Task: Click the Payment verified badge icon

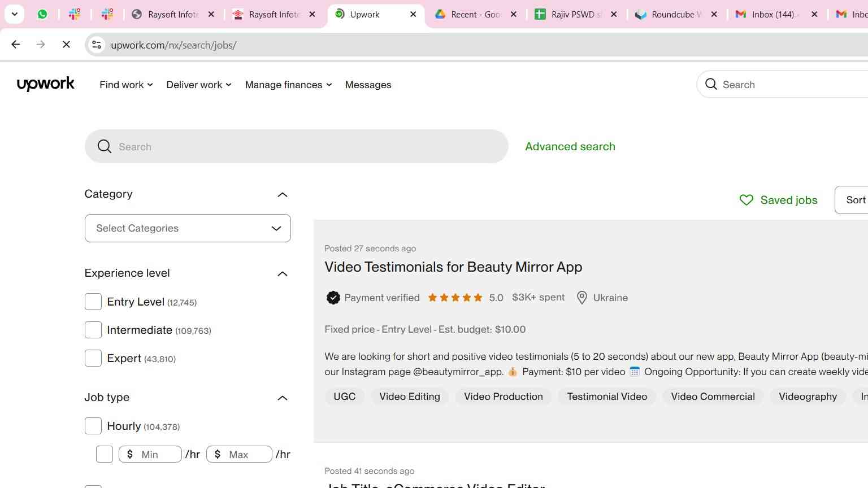Action: [333, 298]
